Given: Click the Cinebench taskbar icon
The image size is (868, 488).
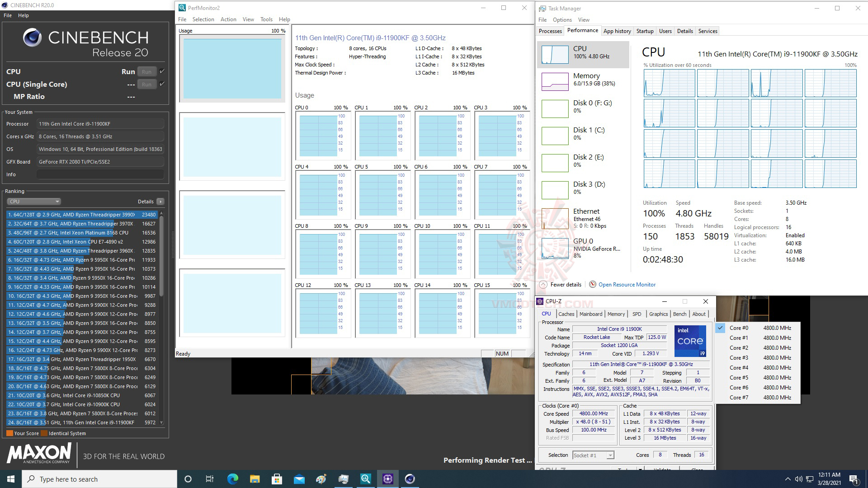Looking at the screenshot, I should [x=410, y=479].
